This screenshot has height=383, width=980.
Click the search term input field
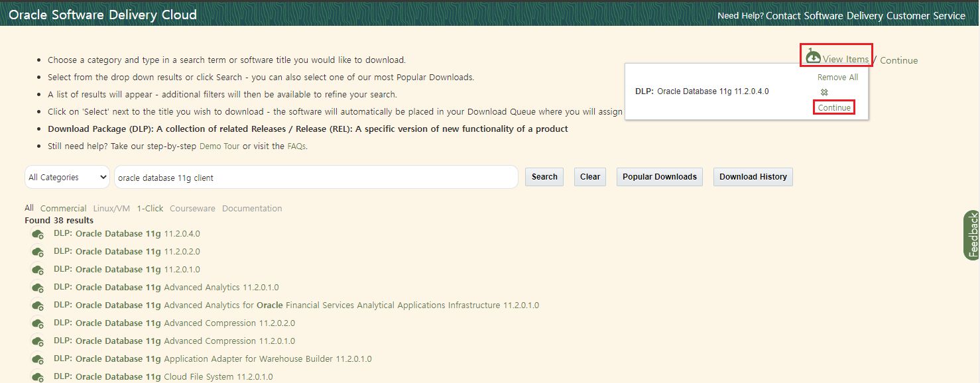point(316,177)
